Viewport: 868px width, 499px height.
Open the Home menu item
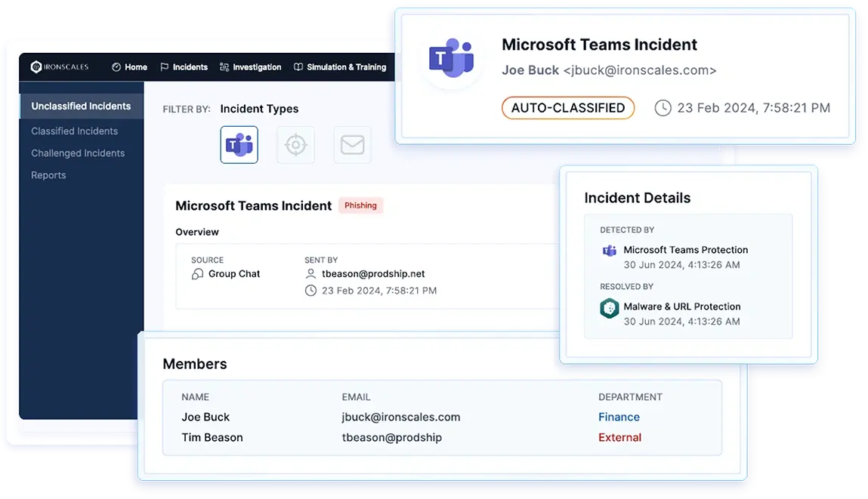tap(129, 67)
